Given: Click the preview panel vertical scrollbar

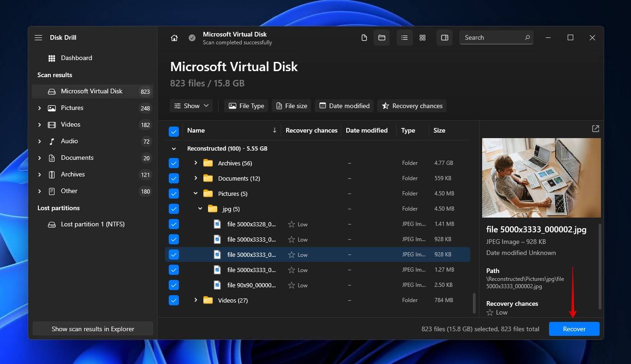Looking at the screenshot, I should click(600, 267).
